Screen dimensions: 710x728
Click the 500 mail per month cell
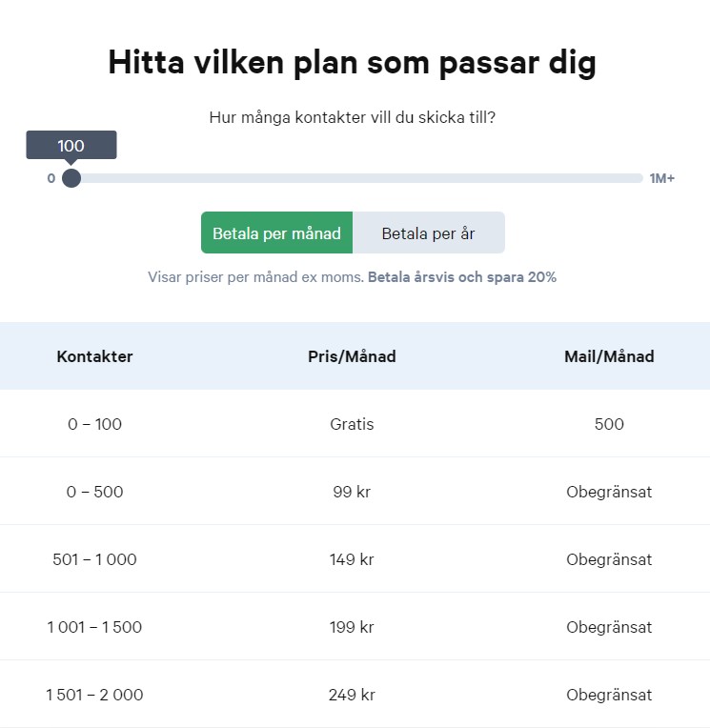(609, 424)
